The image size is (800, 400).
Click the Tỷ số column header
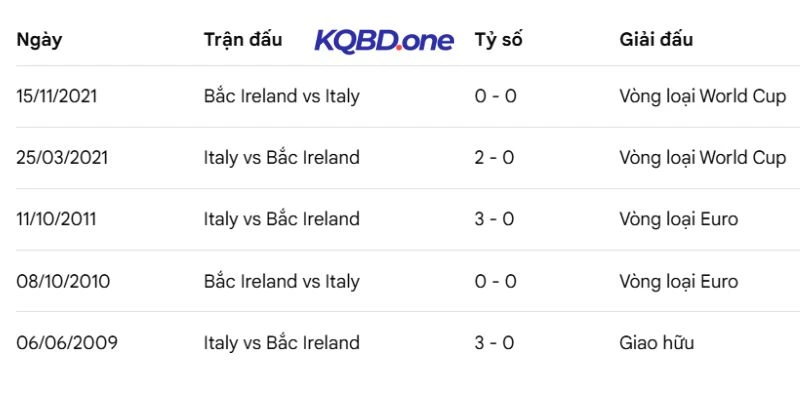[498, 40]
